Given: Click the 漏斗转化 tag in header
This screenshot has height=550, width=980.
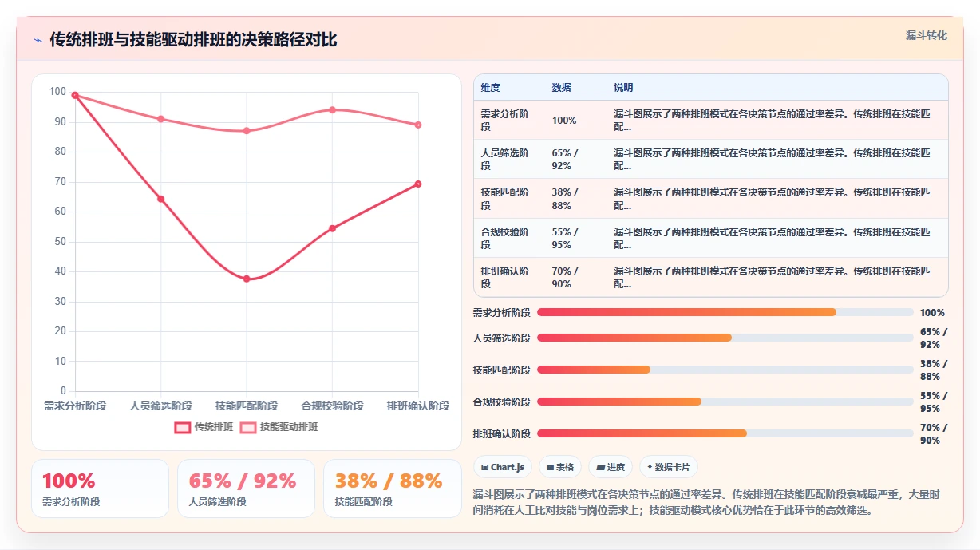Looking at the screenshot, I should click(926, 35).
